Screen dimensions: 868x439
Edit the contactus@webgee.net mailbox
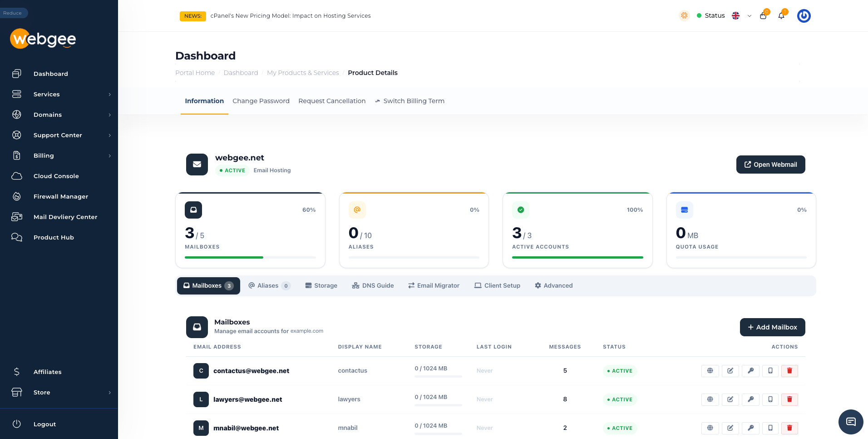[730, 371]
